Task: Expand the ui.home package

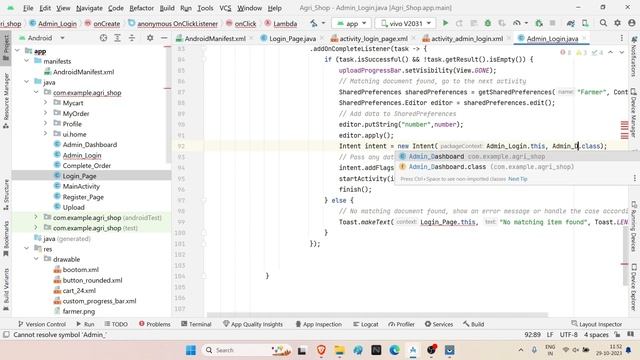Action: coord(45,133)
